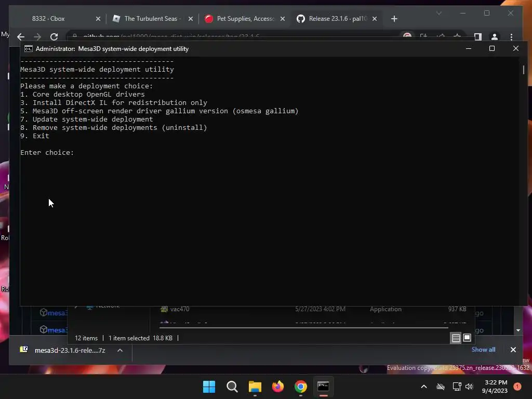Close the Mesa3D deployment utility window
Screen dimensions: 532x399
[x=516, y=48]
